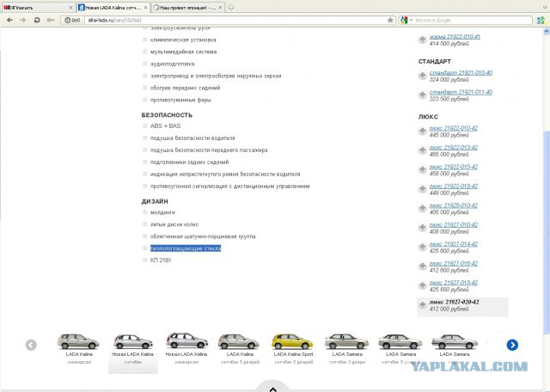Open the search engine dropdown arrow

point(411,21)
